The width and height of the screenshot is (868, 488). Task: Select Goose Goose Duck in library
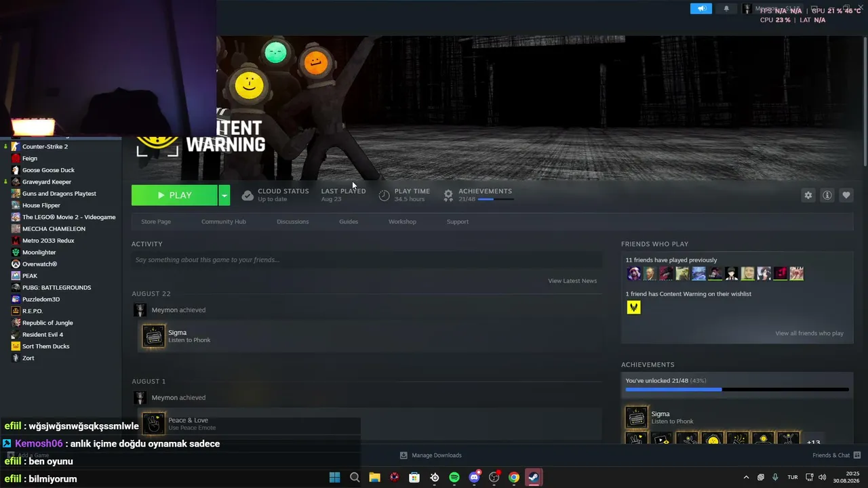click(48, 170)
